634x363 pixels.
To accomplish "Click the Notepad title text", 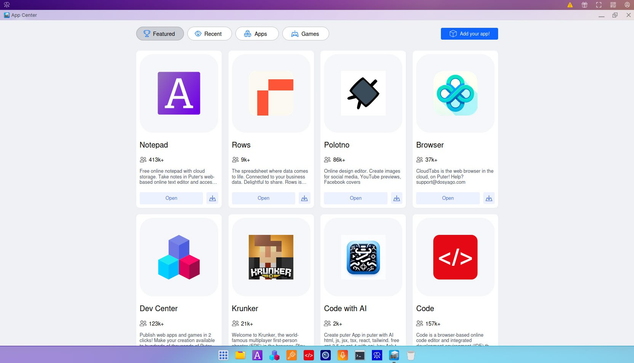I will point(154,145).
